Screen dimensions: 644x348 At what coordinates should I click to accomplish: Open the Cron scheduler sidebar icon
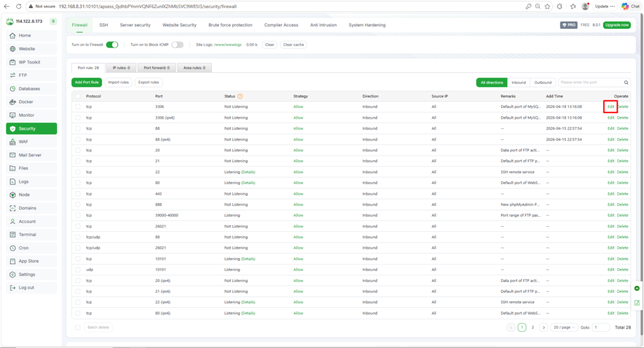coord(13,248)
